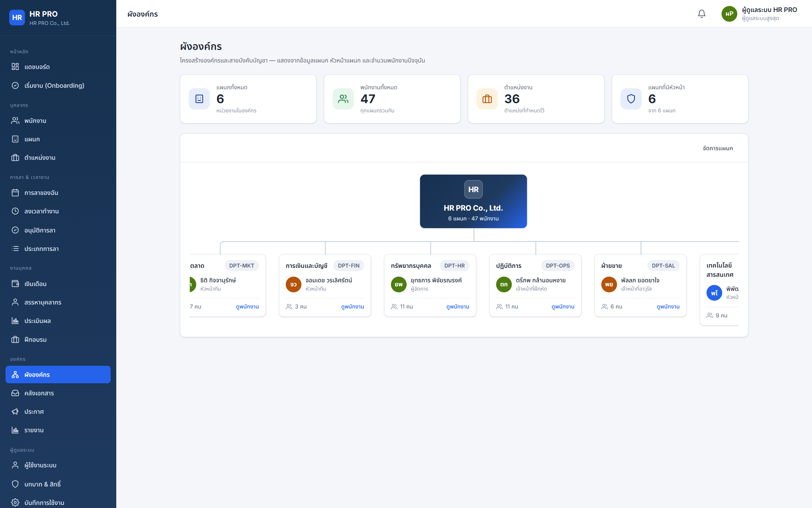The height and width of the screenshot is (508, 812).
Task: Click the briefcase icon in ตำแหน่งงาน stat card
Action: (x=487, y=99)
